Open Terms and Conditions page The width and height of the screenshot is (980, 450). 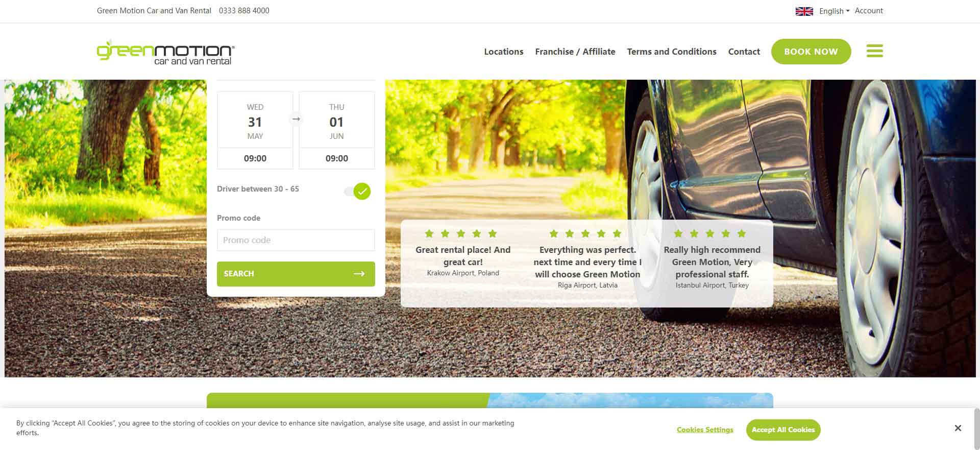pyautogui.click(x=672, y=52)
